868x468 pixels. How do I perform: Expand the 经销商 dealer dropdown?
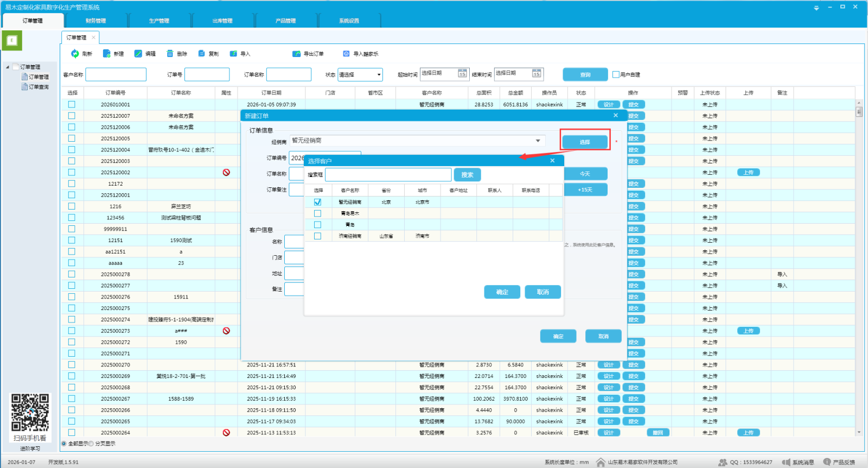(538, 141)
